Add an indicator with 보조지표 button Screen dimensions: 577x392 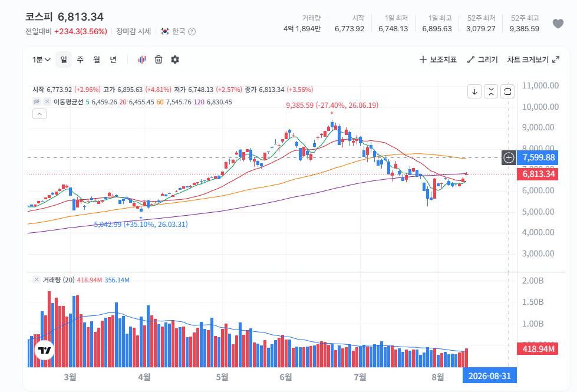(438, 60)
